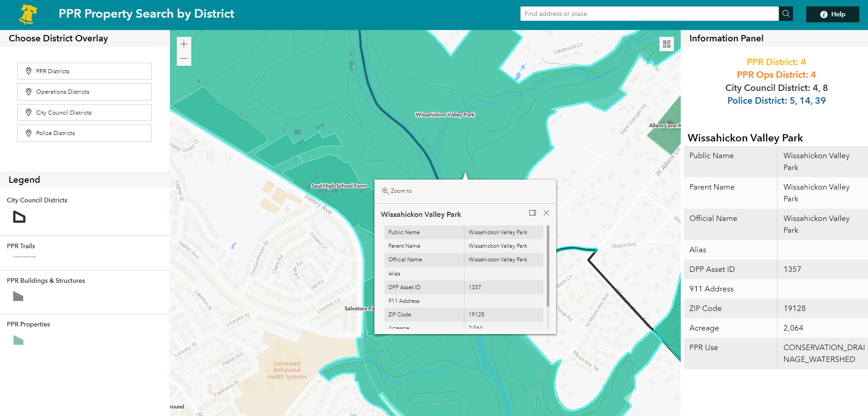The width and height of the screenshot is (868, 416).
Task: Click the map zoom out minus button
Action: click(184, 59)
